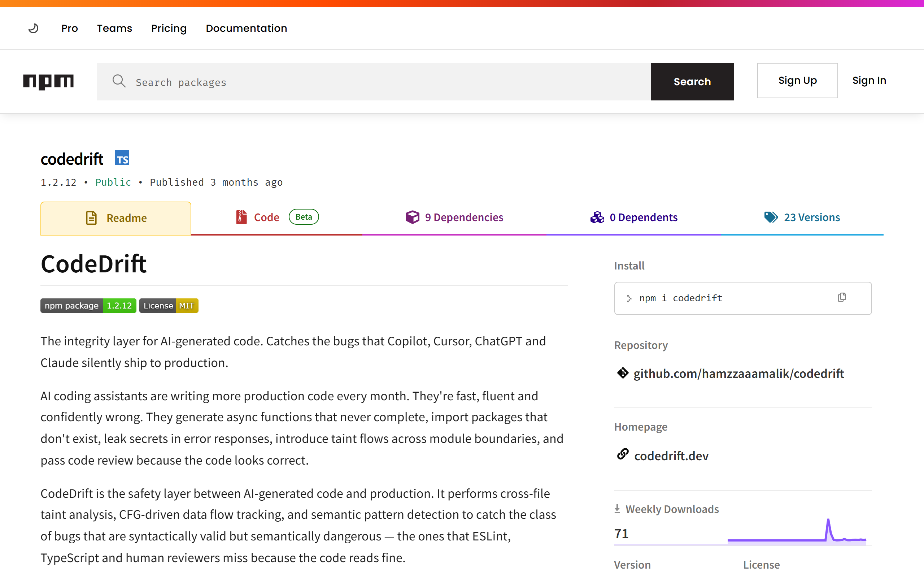Click the Readme document icon

point(91,218)
